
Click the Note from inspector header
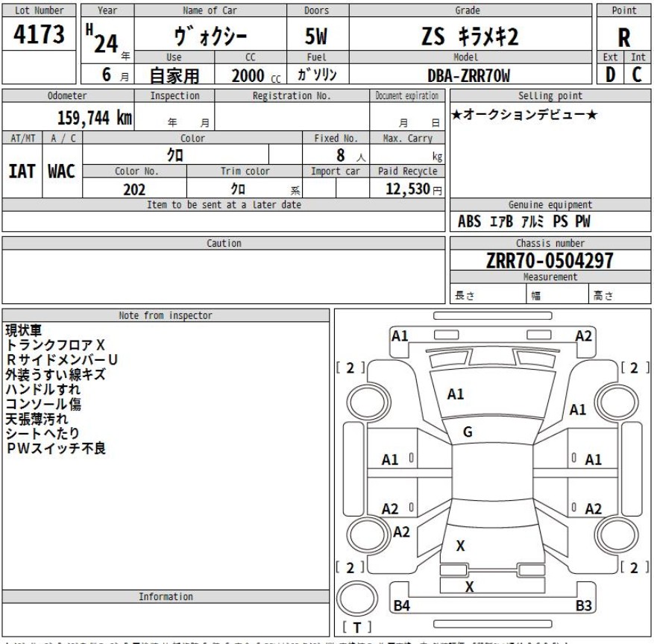tap(166, 316)
